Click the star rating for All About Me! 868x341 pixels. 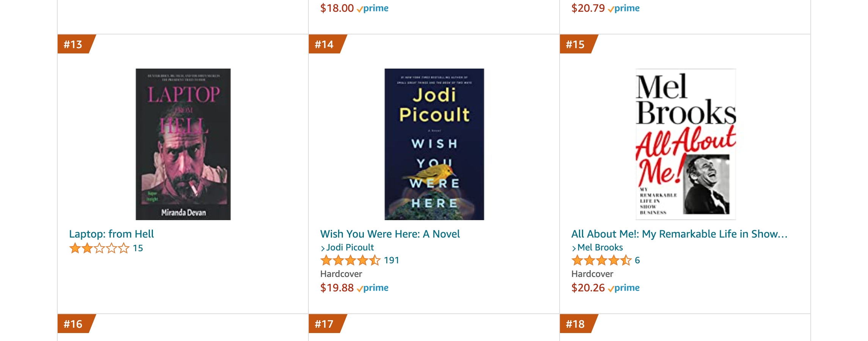(601, 260)
